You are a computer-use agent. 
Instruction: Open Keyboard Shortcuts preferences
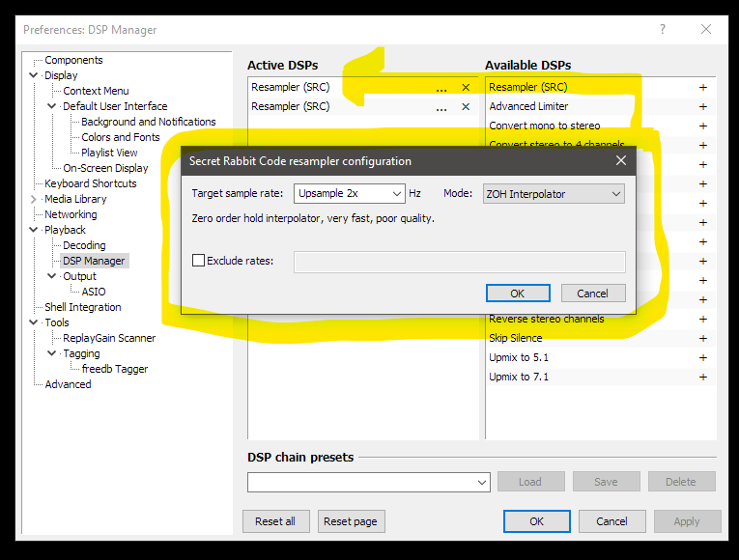(91, 183)
